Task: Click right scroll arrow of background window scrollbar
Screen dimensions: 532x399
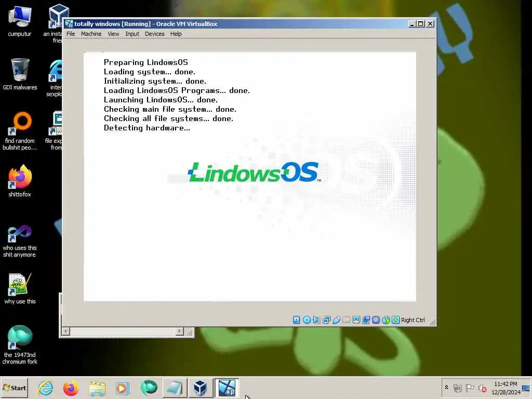Action: point(180,331)
